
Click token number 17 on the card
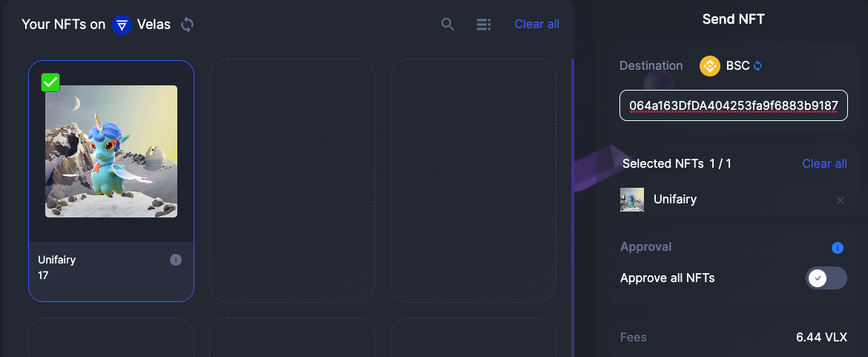[x=43, y=275]
